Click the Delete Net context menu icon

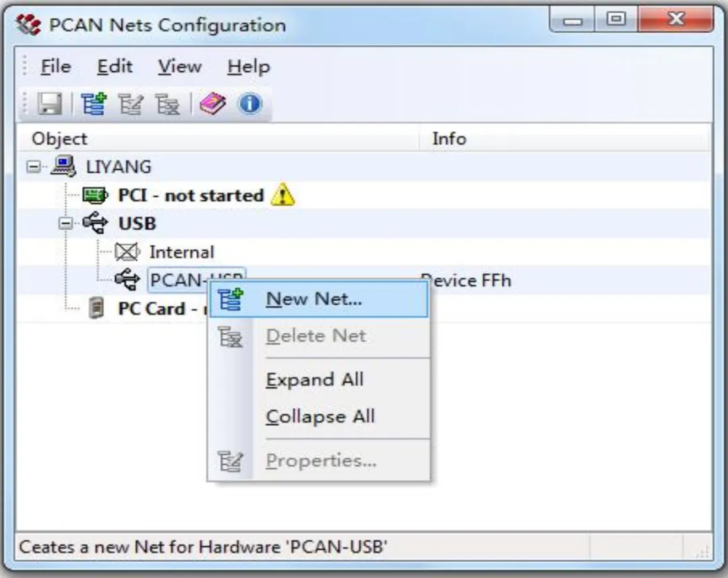231,336
